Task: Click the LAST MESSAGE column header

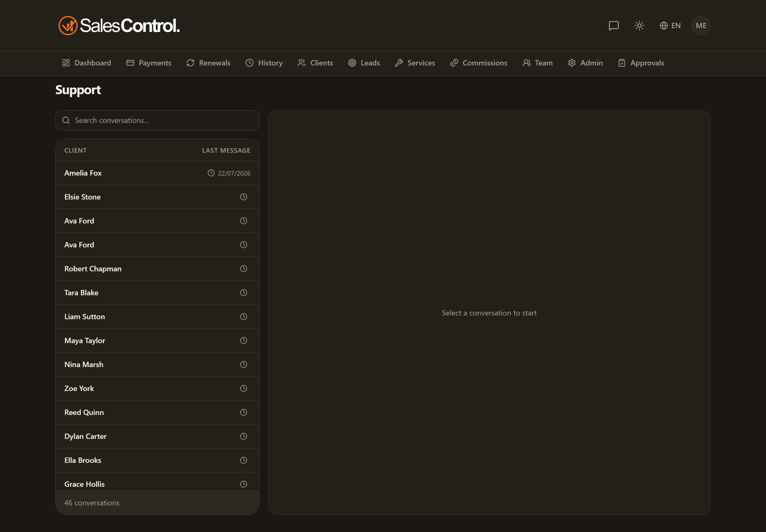Action: pyautogui.click(x=226, y=151)
